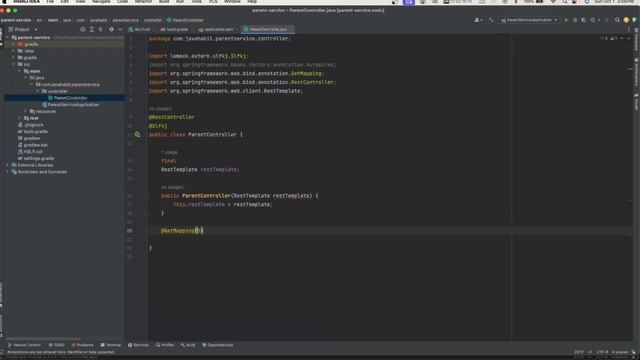
Task: Click the controller breadcrumb in navigation bar
Action: tap(153, 20)
